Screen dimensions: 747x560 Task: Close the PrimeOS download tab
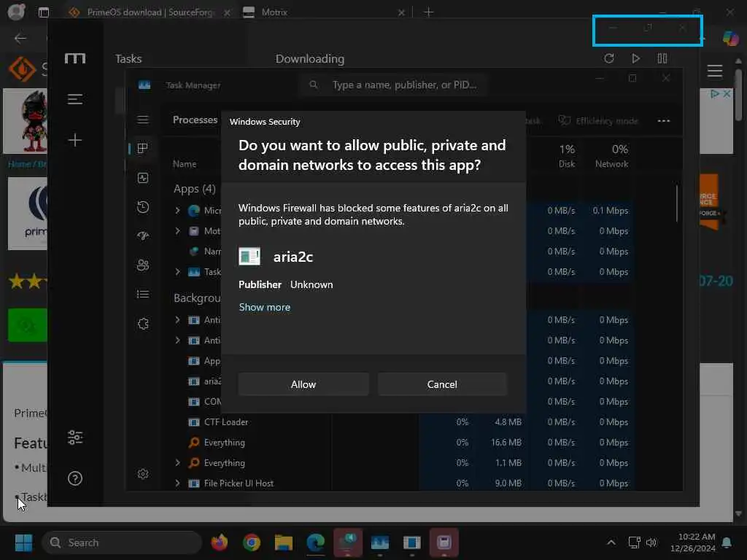(x=227, y=12)
